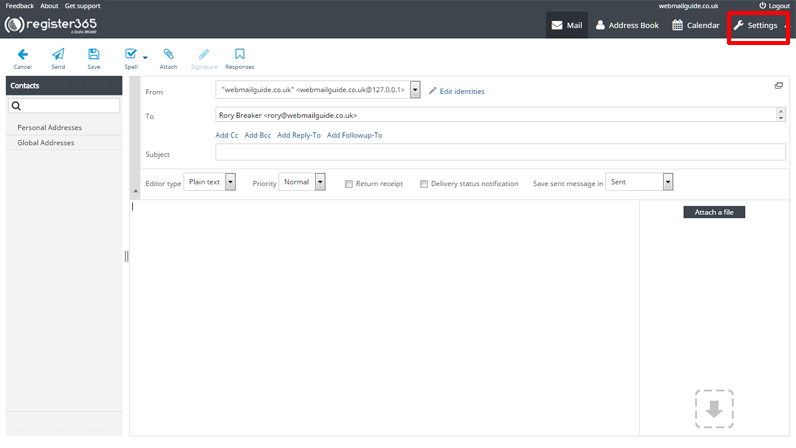Click the Logout link
This screenshot has width=796, height=448.
(x=774, y=6)
